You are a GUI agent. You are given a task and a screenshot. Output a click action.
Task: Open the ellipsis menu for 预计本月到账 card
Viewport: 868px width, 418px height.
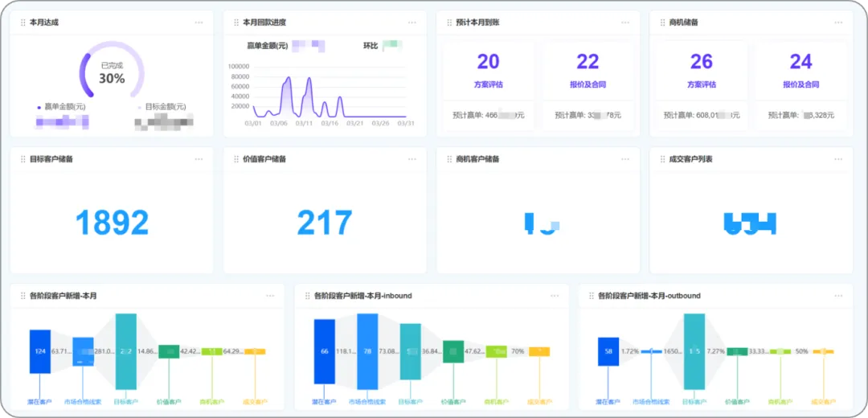coord(625,23)
